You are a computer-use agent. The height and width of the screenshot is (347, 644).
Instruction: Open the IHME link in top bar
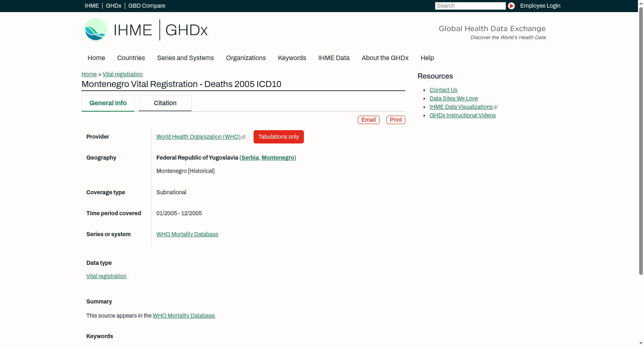point(92,6)
